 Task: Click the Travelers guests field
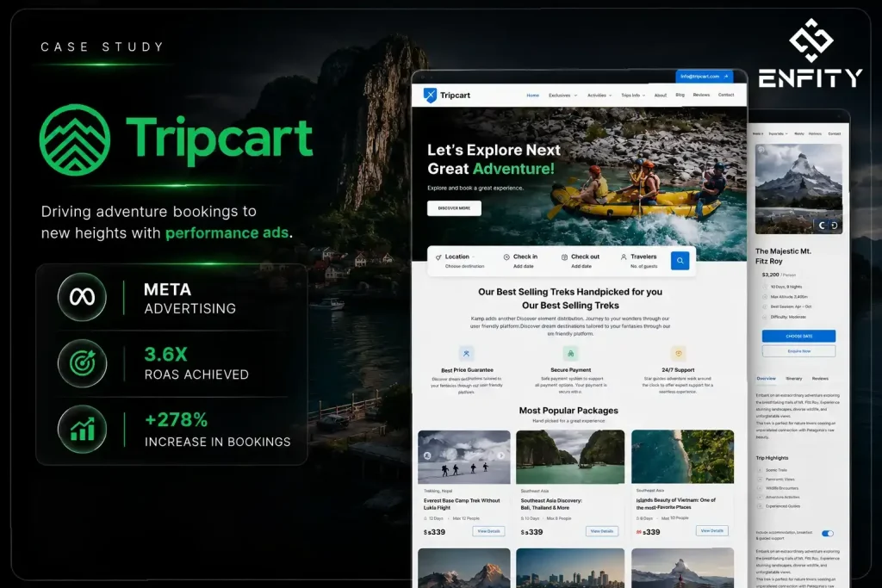tap(641, 261)
